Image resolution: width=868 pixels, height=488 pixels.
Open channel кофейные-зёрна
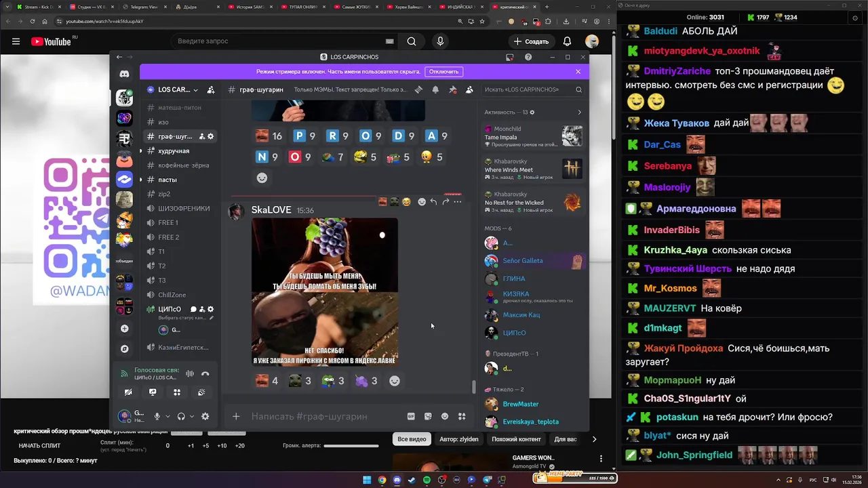178,165
